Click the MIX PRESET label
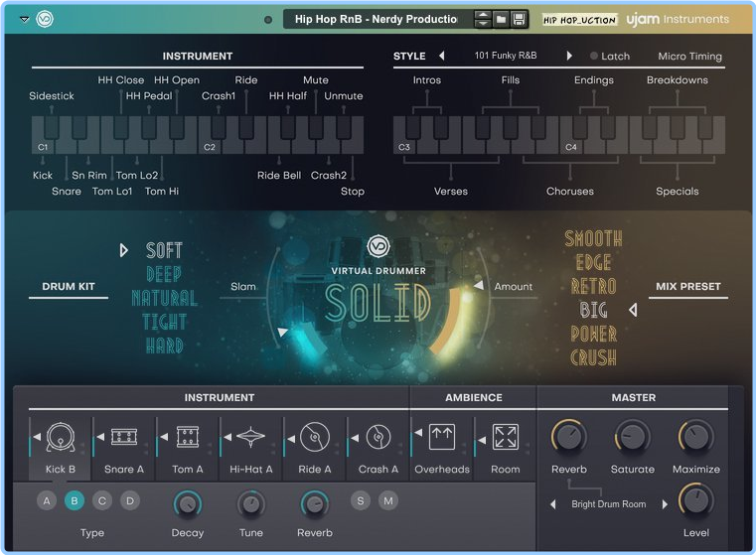 [x=688, y=286]
